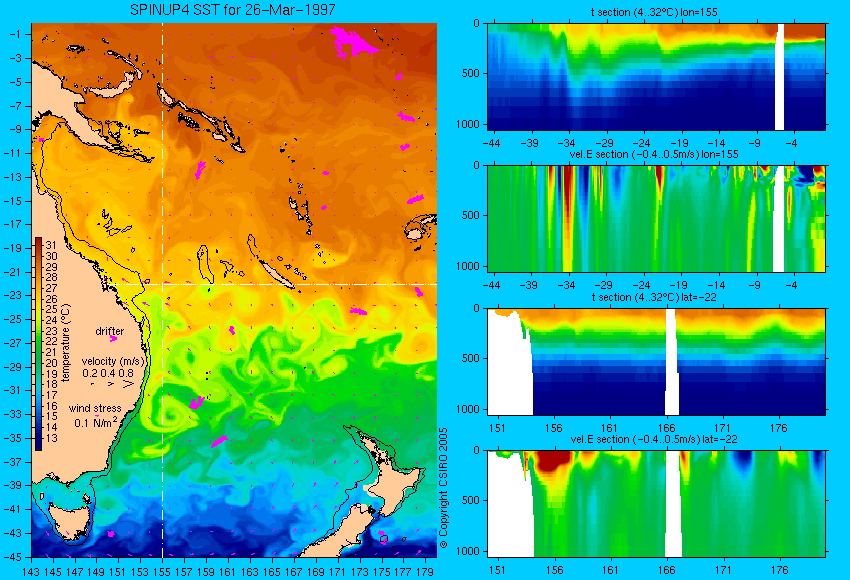Click the "0.2 0.4 0.8" velocity scale values
Viewport: 850px width, 580px height.
(108, 373)
